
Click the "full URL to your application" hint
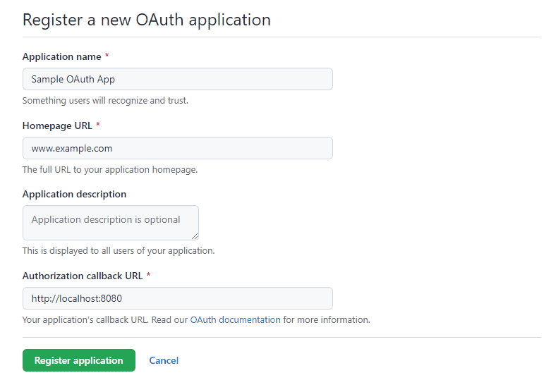tap(109, 170)
